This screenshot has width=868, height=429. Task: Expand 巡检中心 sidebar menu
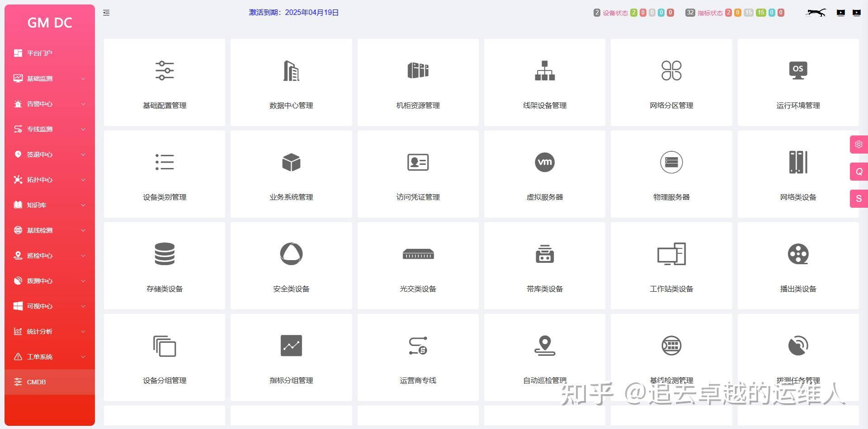50,256
